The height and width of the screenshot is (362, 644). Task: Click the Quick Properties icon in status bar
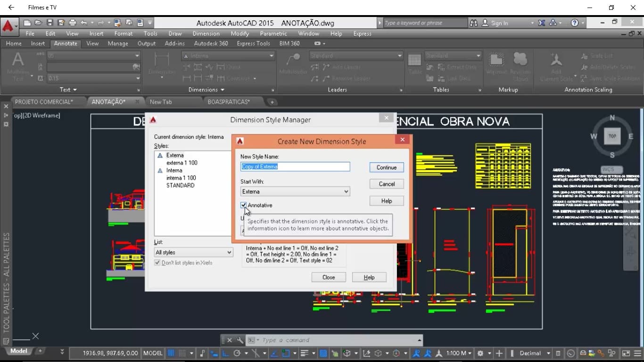pos(558,353)
